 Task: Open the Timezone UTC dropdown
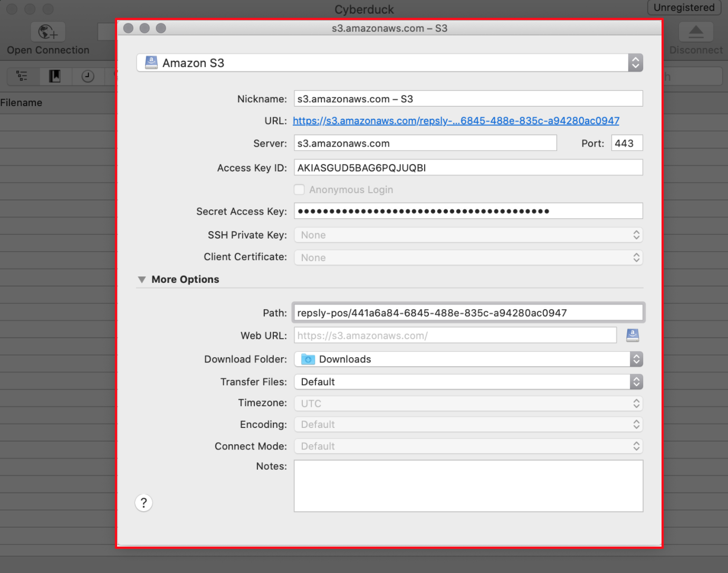tap(468, 404)
